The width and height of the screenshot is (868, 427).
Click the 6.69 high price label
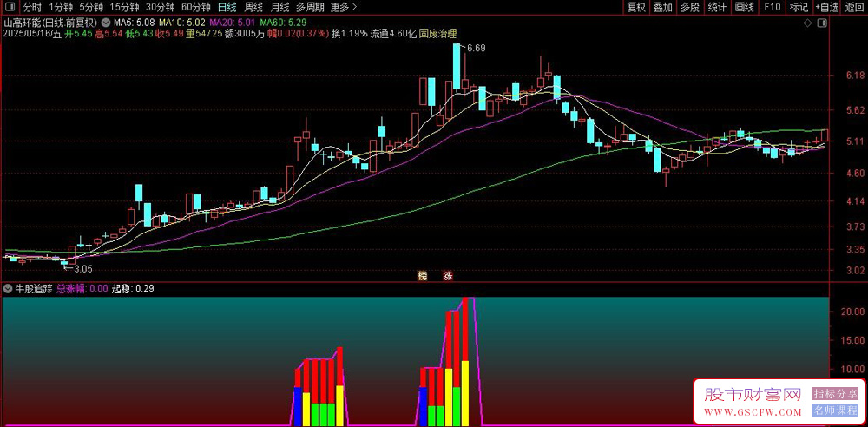[476, 49]
